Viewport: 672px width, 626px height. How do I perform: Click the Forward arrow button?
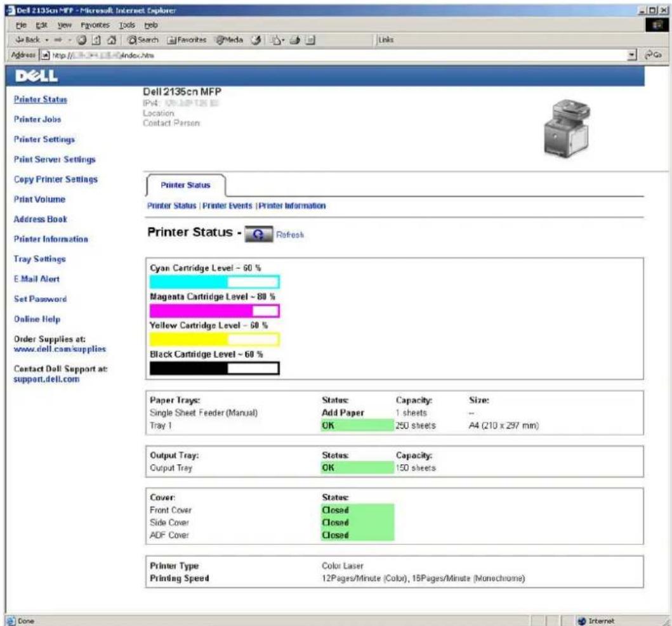click(58, 40)
